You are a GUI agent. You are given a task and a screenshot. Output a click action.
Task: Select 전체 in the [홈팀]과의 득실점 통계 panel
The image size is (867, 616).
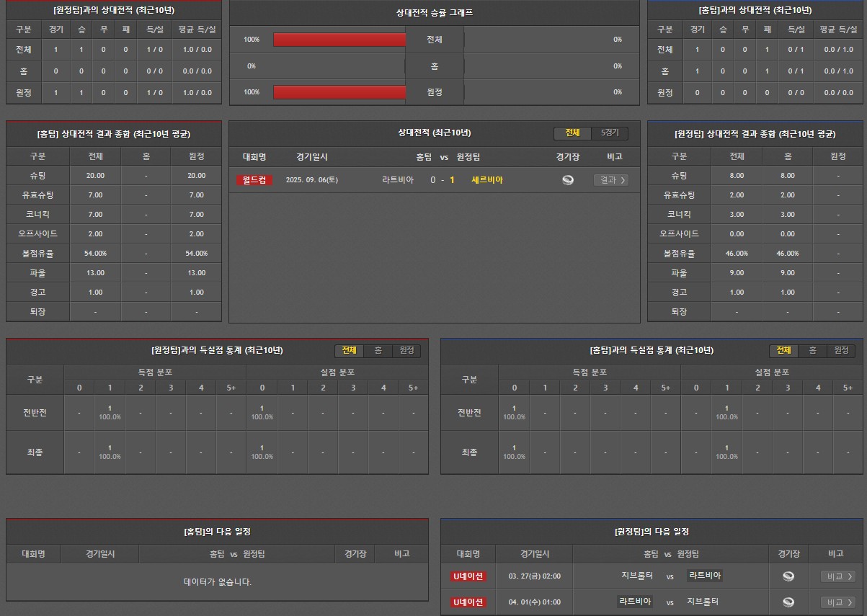(783, 351)
